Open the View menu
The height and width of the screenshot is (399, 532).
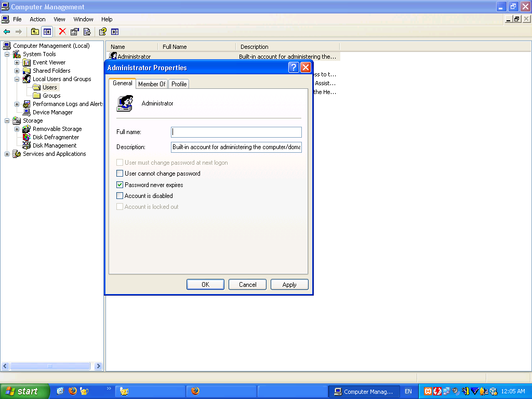click(59, 19)
